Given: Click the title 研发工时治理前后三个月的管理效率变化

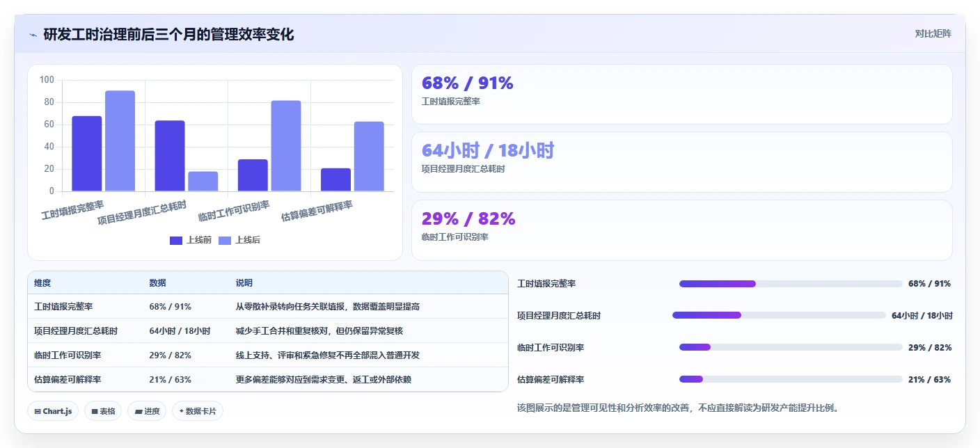Looking at the screenshot, I should click(168, 34).
